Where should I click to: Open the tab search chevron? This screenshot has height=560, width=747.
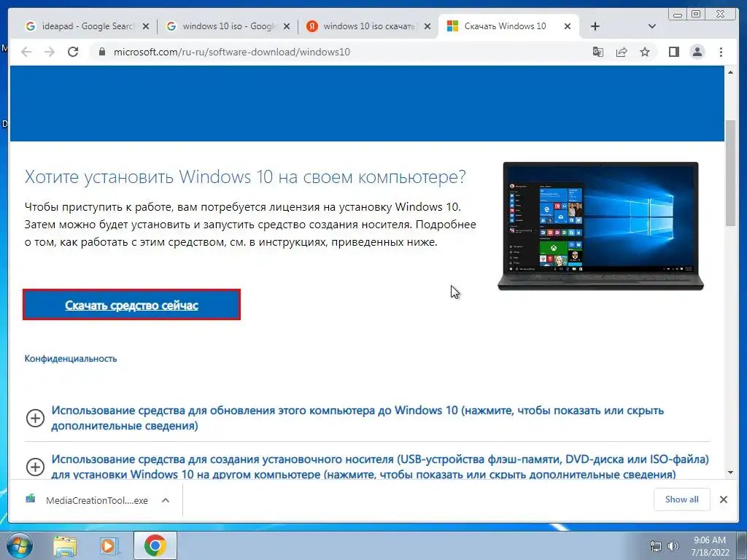point(652,26)
